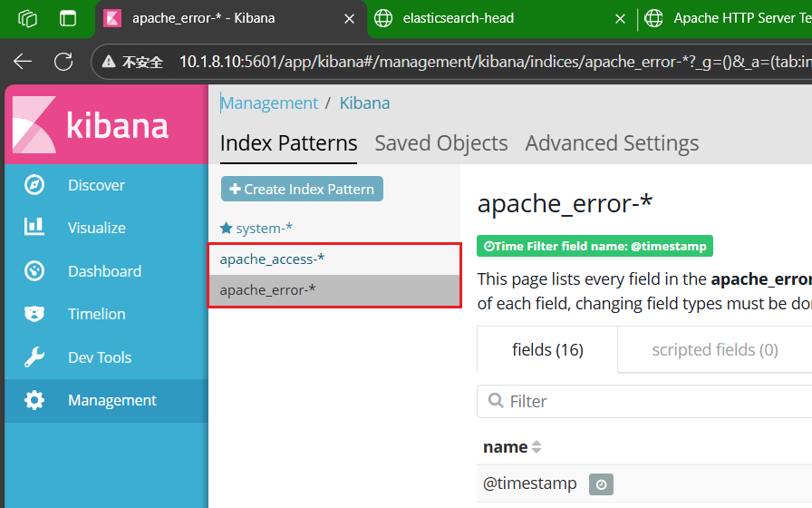The width and height of the screenshot is (812, 508).
Task: Click the Dashboard menu label
Action: tap(104, 271)
